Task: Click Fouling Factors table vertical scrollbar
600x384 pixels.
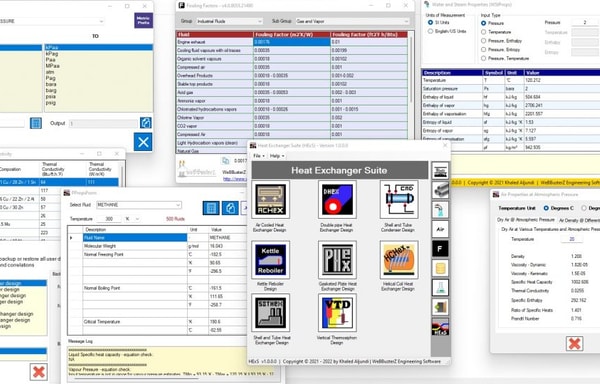Action: coord(411,69)
